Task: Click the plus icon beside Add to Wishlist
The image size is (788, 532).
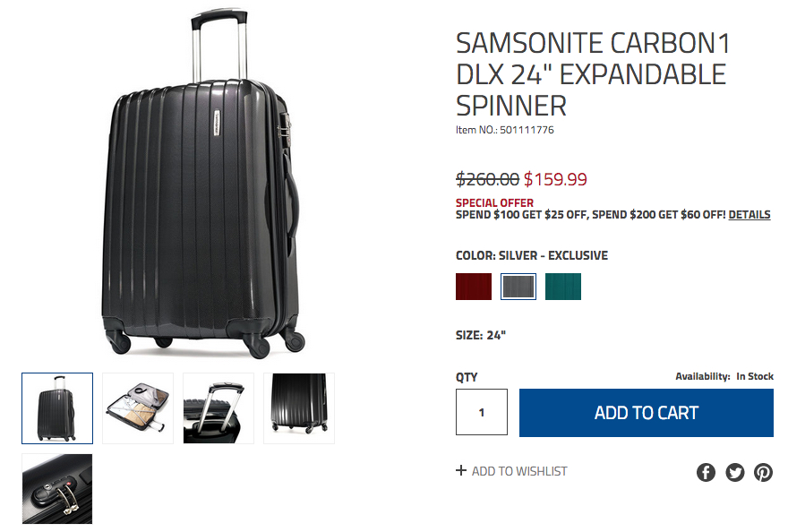Action: [461, 471]
